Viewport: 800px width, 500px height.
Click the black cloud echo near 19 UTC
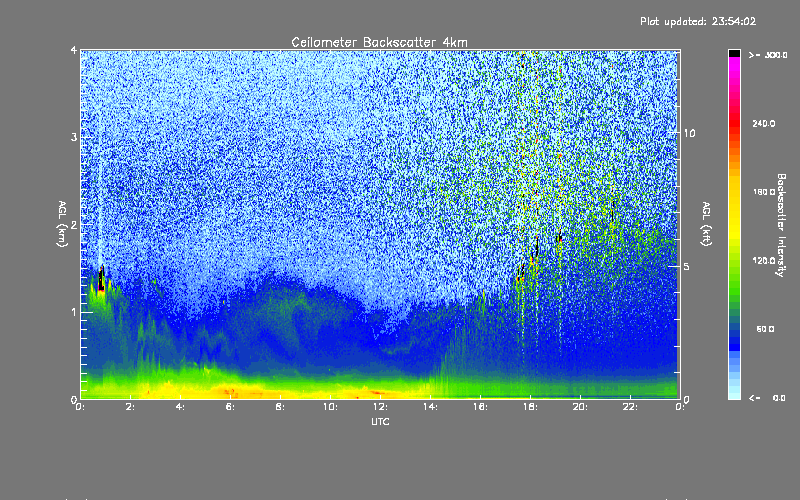(560, 237)
